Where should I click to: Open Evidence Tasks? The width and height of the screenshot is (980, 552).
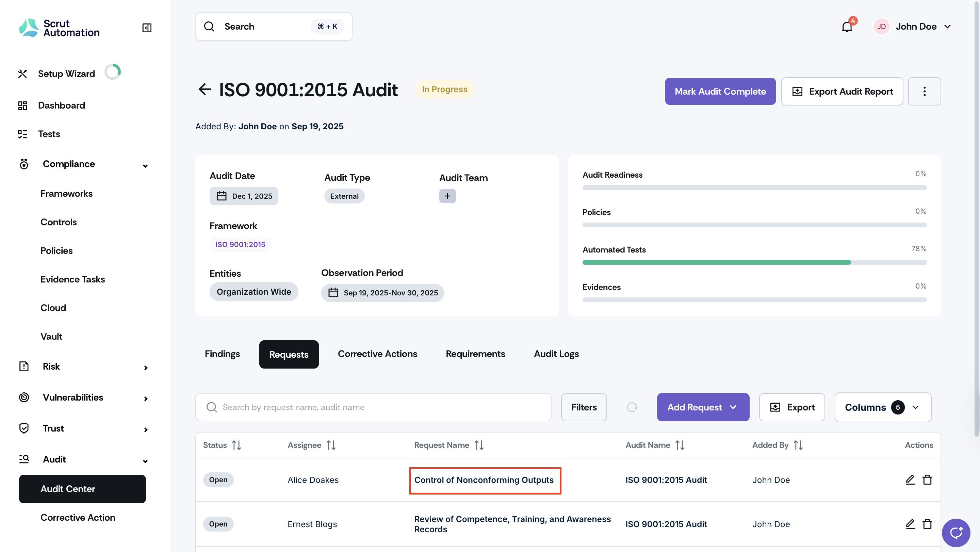tap(73, 279)
